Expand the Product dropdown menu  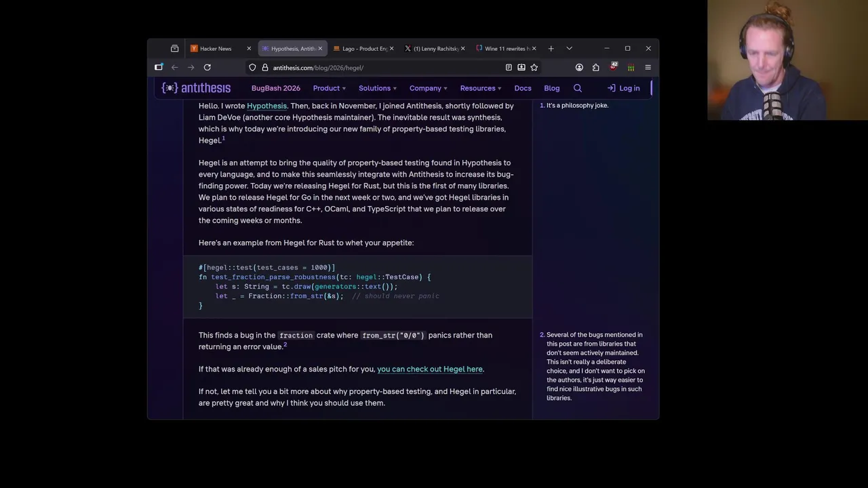tap(330, 88)
